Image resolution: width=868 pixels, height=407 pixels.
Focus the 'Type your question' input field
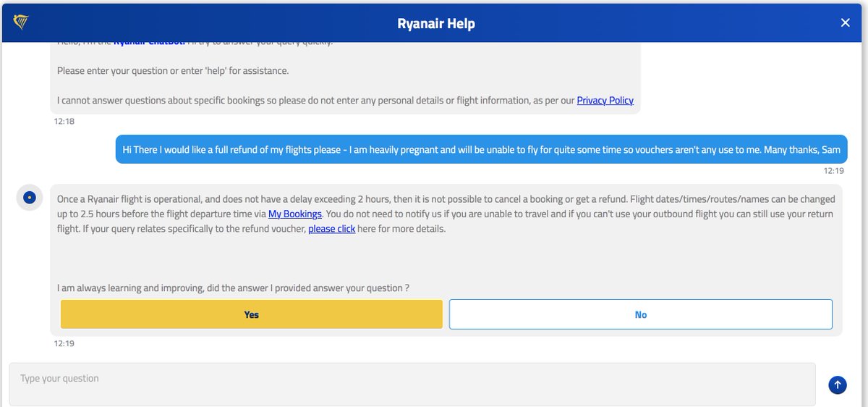coord(412,385)
